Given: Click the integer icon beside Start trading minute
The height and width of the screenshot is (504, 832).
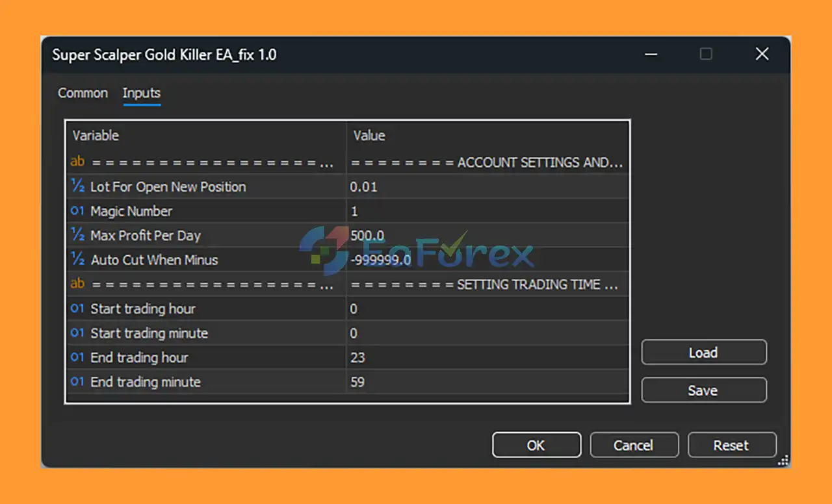Looking at the screenshot, I should pyautogui.click(x=78, y=333).
